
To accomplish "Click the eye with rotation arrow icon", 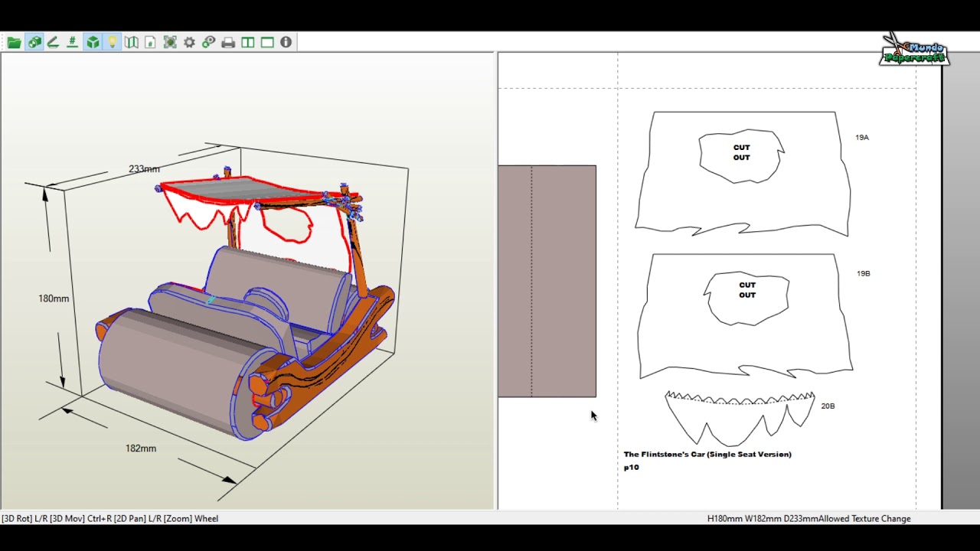I will coord(209,42).
